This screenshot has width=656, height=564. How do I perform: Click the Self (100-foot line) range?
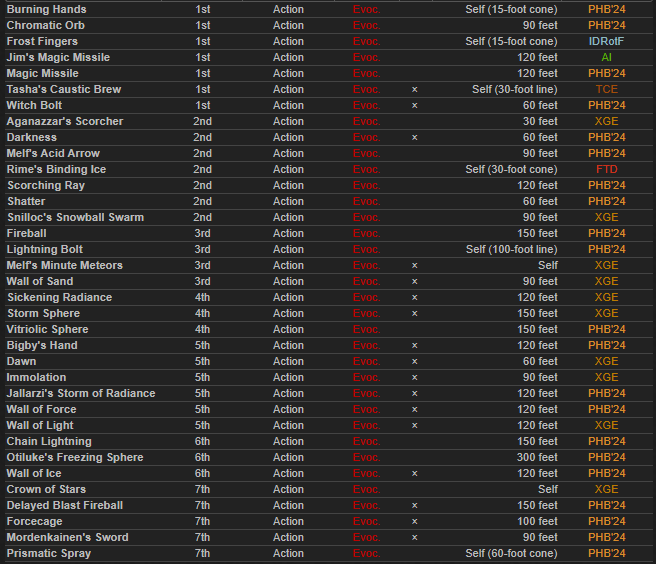512,249
